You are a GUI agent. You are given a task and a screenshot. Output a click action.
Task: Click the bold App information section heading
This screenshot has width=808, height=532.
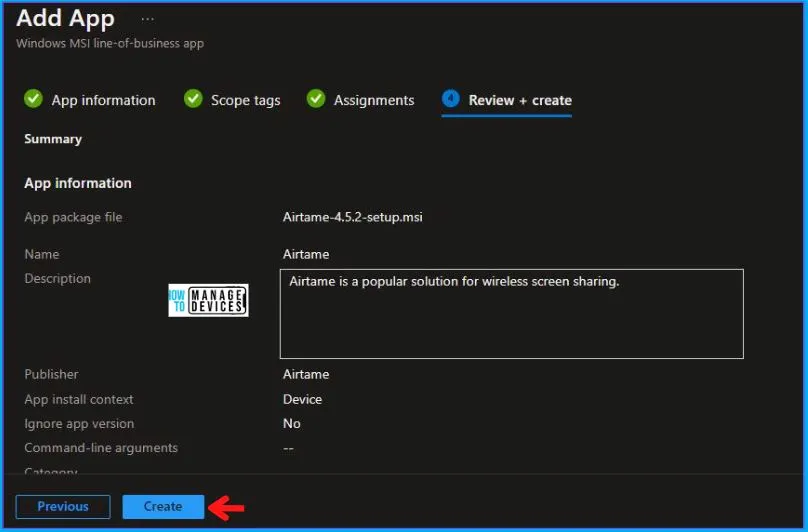(x=78, y=183)
